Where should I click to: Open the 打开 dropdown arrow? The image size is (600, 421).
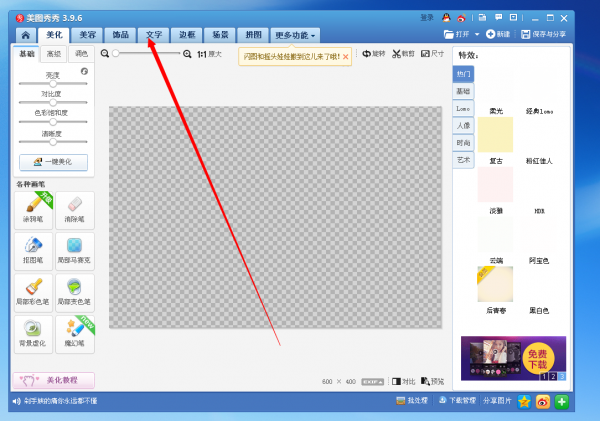pos(477,34)
